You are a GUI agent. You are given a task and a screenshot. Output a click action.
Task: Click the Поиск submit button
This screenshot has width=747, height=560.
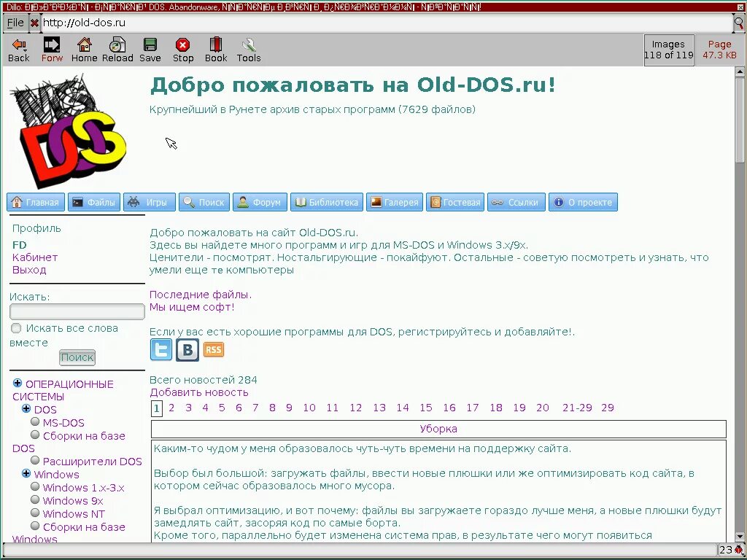[x=77, y=357]
